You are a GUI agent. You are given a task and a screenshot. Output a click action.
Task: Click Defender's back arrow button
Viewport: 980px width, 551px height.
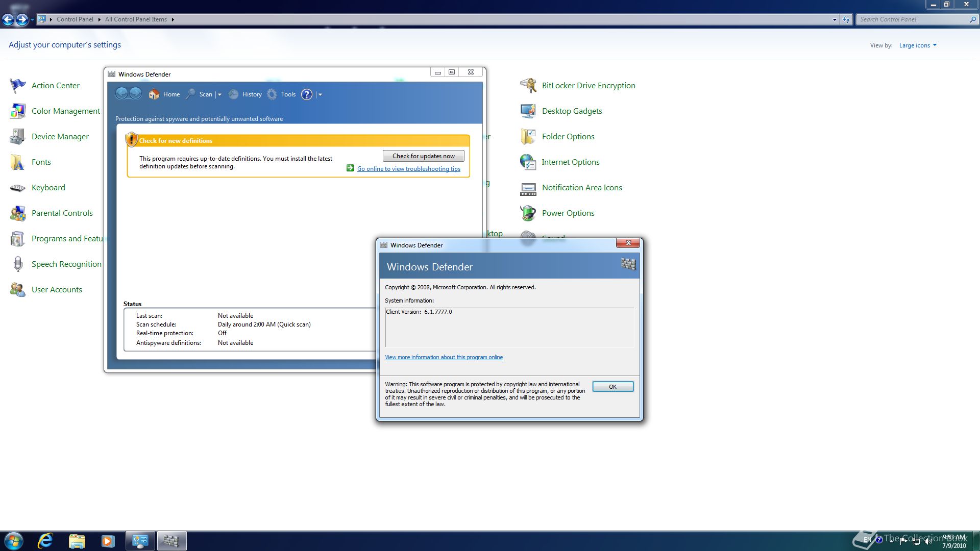(x=121, y=93)
